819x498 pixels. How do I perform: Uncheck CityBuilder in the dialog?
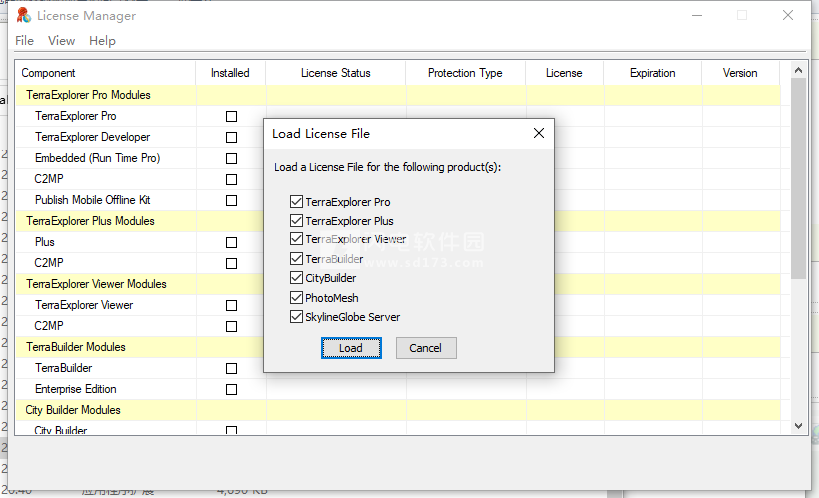click(296, 277)
